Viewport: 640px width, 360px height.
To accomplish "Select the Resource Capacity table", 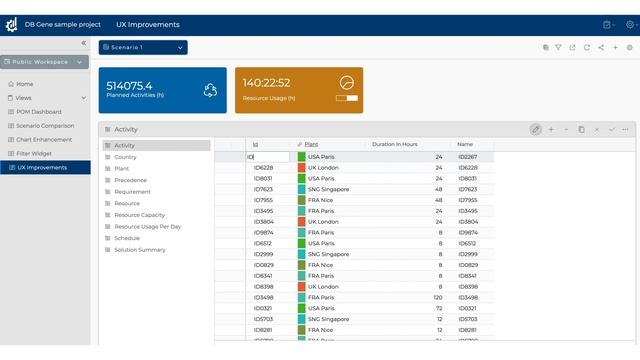I will [140, 215].
